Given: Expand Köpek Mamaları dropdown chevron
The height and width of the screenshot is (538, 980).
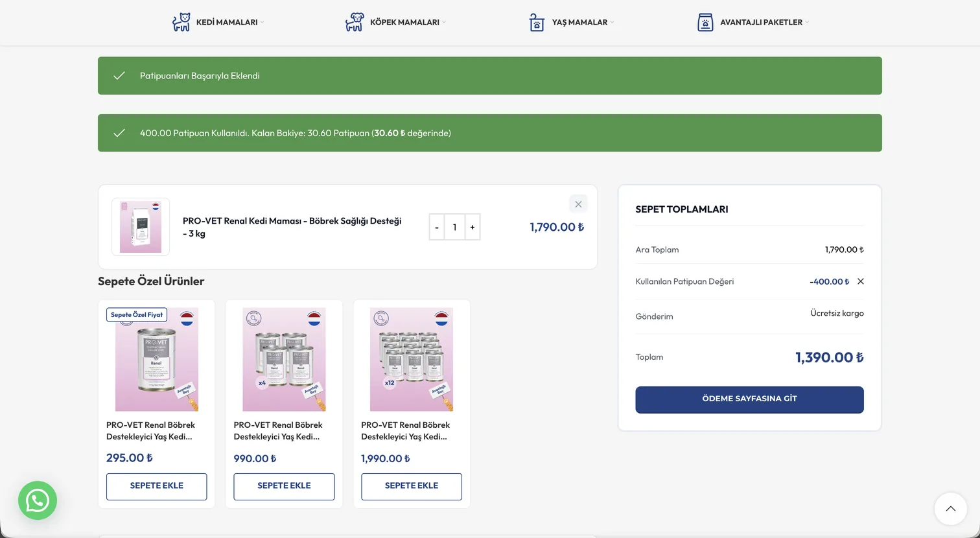Looking at the screenshot, I should (x=444, y=22).
